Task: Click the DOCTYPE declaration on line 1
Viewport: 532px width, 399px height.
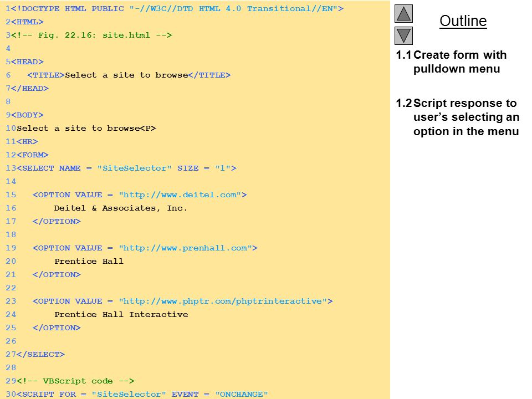Action: click(x=177, y=9)
